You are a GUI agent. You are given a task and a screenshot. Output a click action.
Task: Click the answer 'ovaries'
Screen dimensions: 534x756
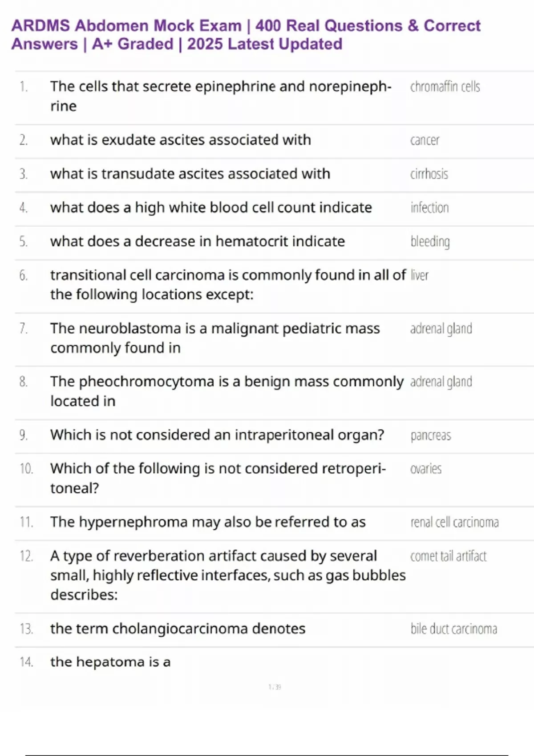(x=425, y=469)
